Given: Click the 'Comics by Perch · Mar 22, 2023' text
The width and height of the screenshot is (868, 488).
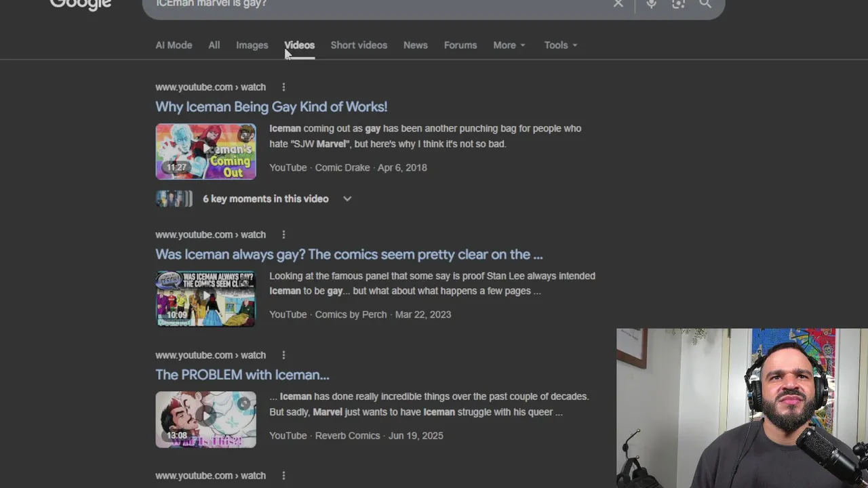Looking at the screenshot, I should coord(383,314).
